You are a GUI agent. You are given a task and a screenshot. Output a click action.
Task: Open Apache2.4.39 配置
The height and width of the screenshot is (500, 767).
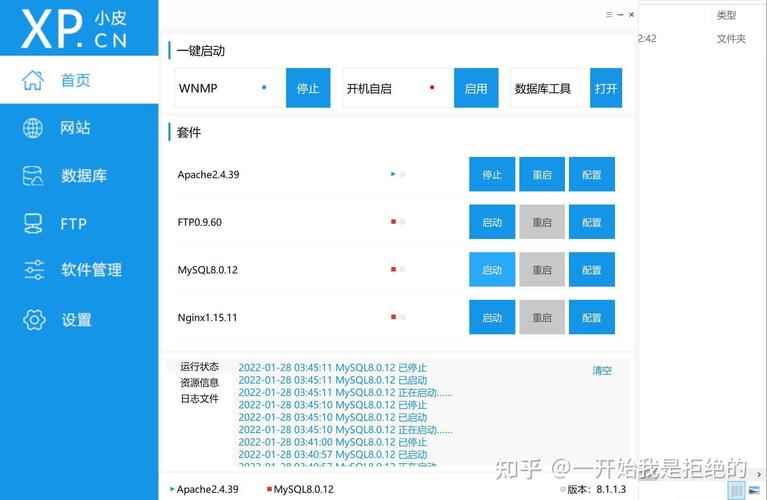[592, 174]
